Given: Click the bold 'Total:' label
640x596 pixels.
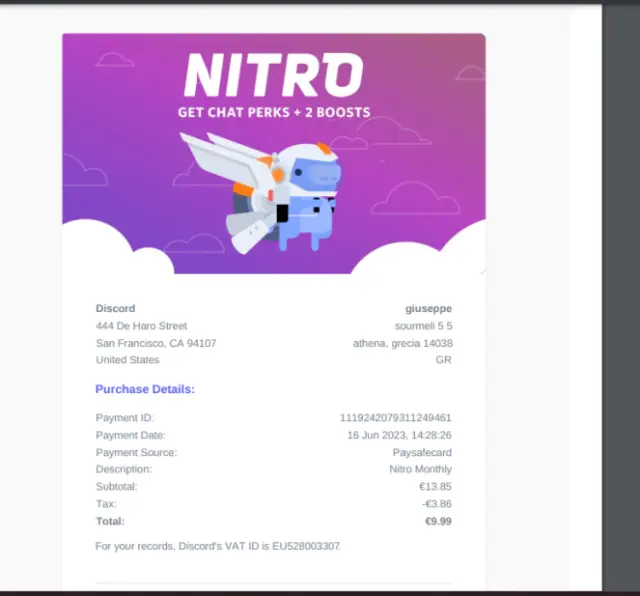Looking at the screenshot, I should click(110, 521).
